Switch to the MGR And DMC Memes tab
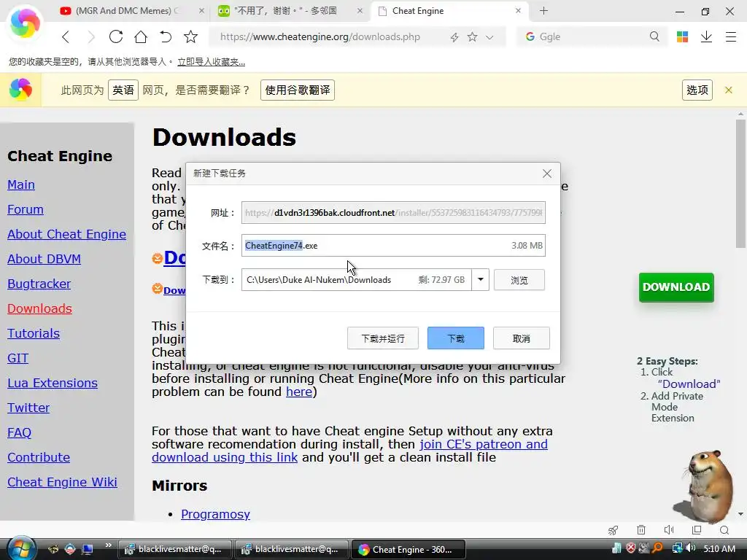Viewport: 747px width, 560px height. point(127,10)
